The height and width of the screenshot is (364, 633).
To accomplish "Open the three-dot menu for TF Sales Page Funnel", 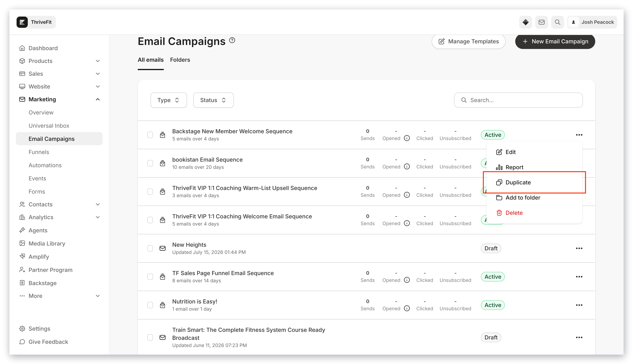I will pos(579,276).
